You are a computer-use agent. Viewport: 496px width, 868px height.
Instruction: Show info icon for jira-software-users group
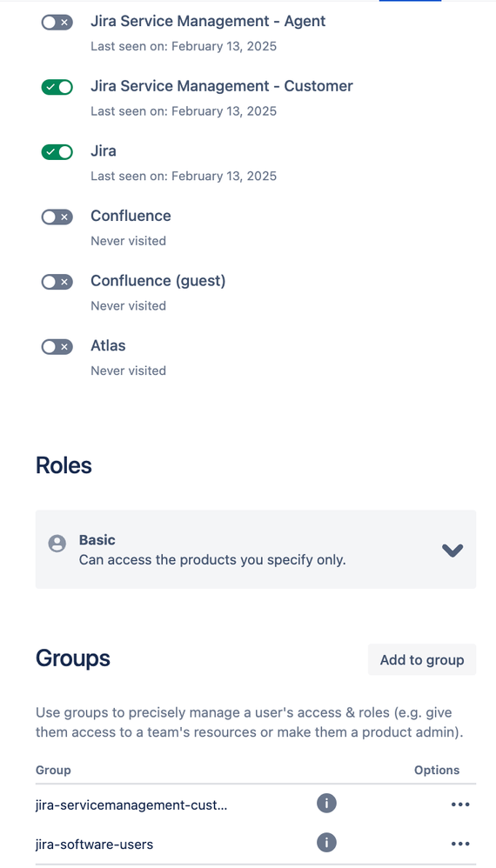click(326, 843)
